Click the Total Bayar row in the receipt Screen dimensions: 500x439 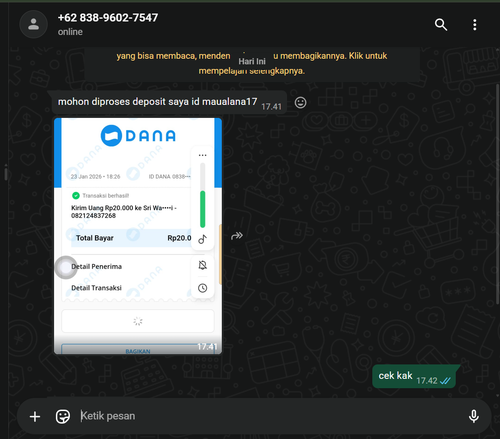[x=131, y=238]
